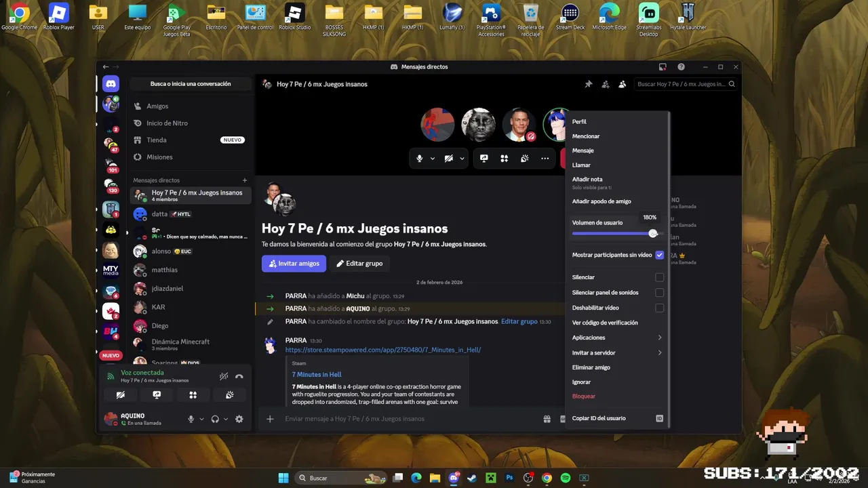
Task: Toggle noise suppression in voice panel
Action: [x=224, y=376]
